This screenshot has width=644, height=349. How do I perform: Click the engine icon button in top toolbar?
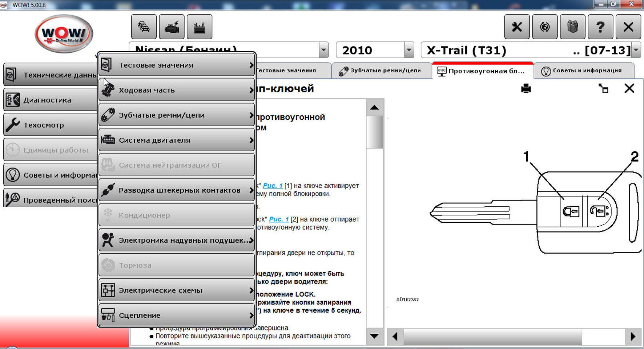pyautogui.click(x=172, y=27)
